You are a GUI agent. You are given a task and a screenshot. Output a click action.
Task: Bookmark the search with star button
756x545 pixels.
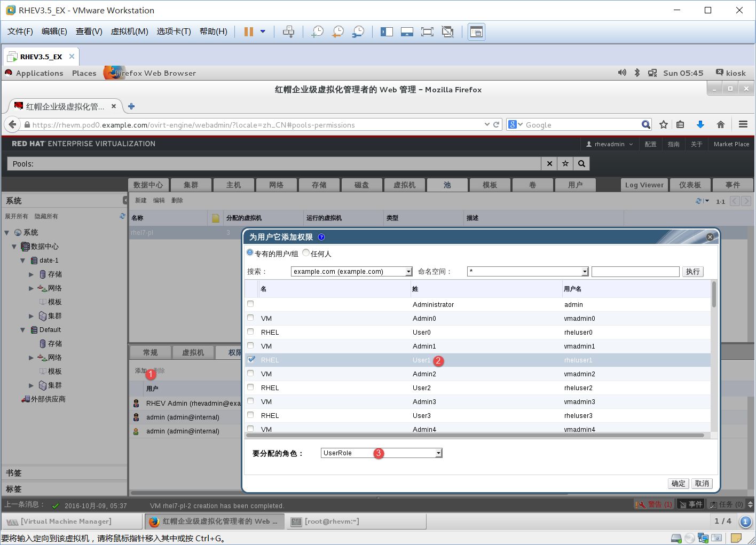[x=565, y=164]
